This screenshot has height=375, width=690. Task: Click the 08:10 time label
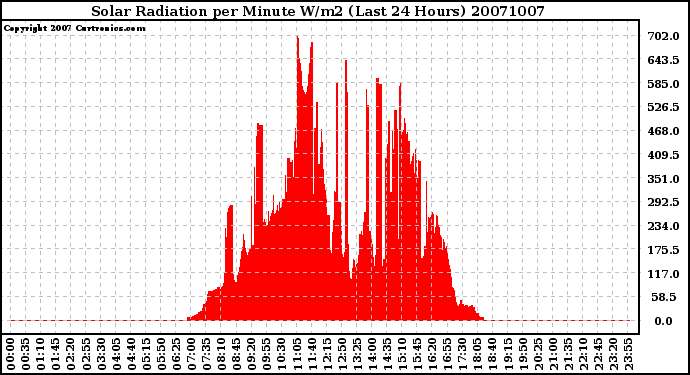tap(222, 355)
